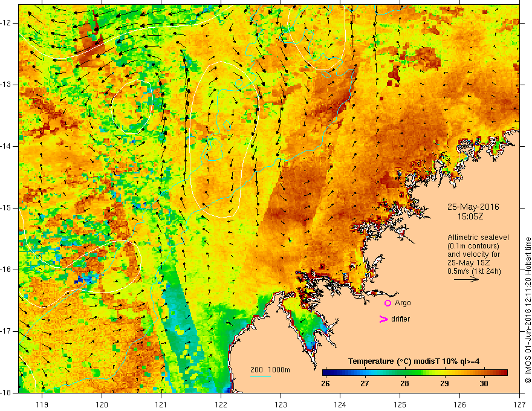This screenshot has height=411, width=532.
Task: Click the '0.5m/s (1kt 24h)' scale text
Action: (x=474, y=271)
